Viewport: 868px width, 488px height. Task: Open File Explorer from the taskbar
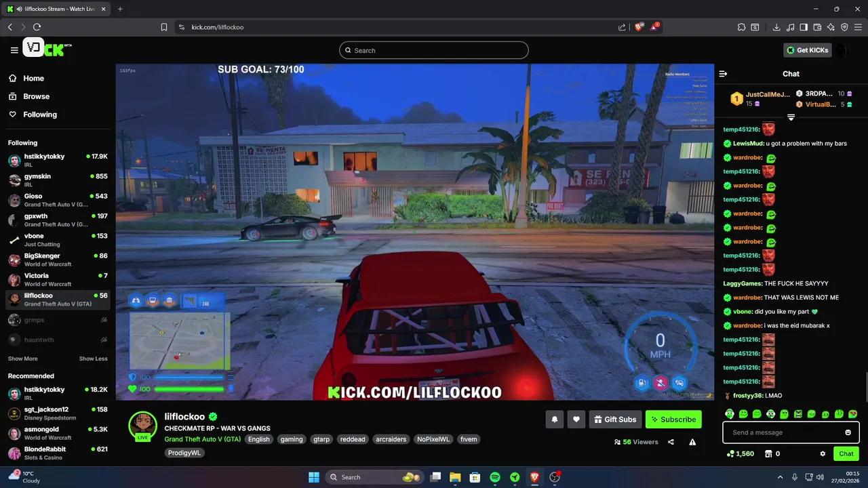point(455,477)
